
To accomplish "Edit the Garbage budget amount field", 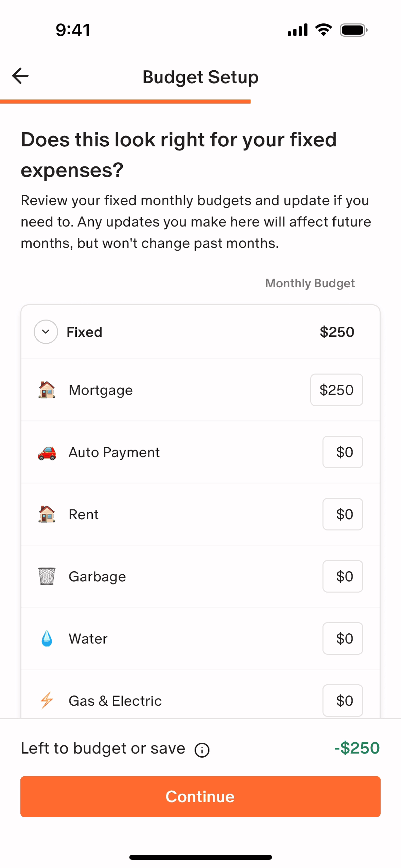I will [x=343, y=576].
